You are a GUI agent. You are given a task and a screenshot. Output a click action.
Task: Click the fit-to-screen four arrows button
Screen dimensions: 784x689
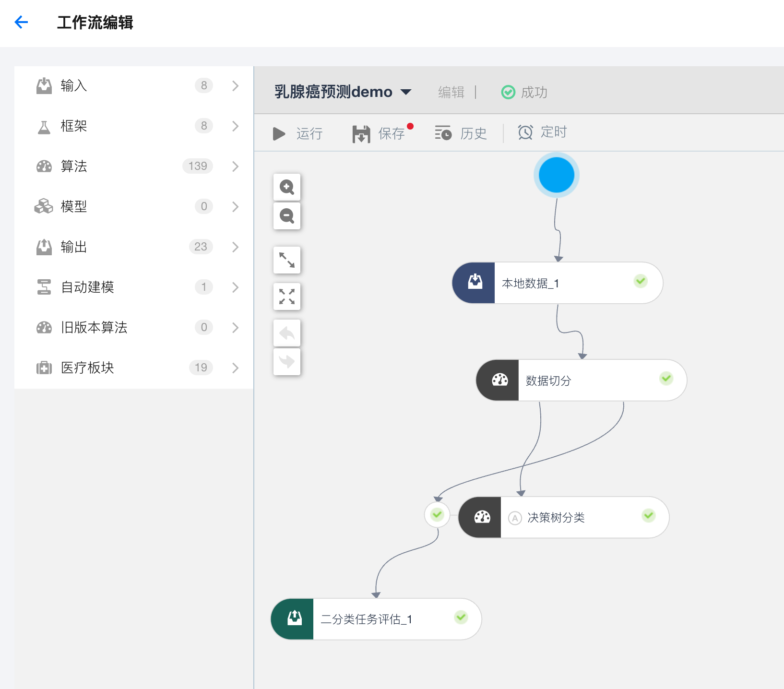coord(287,297)
